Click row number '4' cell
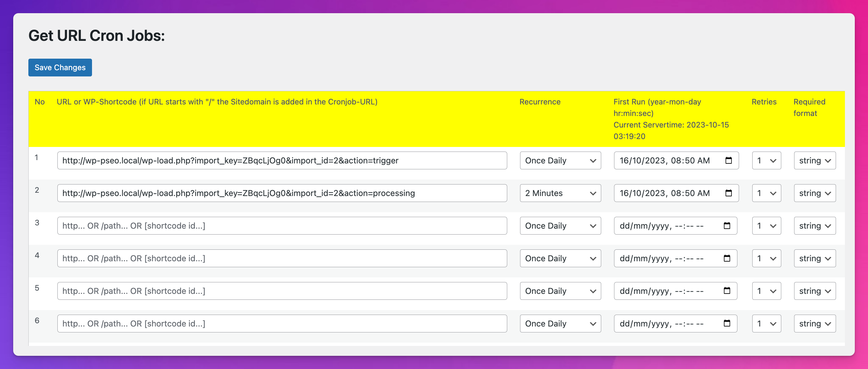This screenshot has height=369, width=868. [x=37, y=256]
